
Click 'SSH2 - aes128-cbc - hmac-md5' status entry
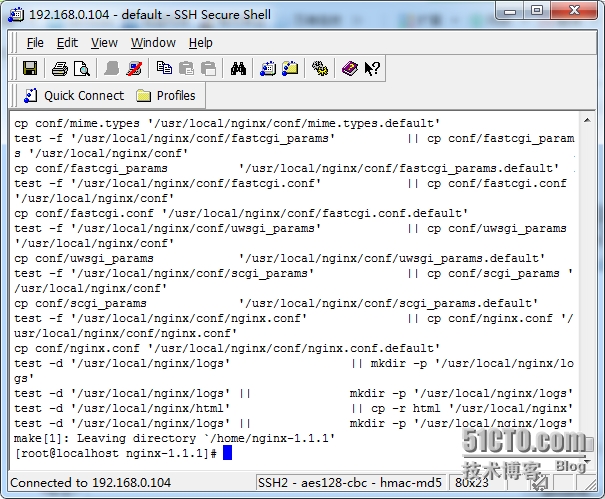pos(350,482)
